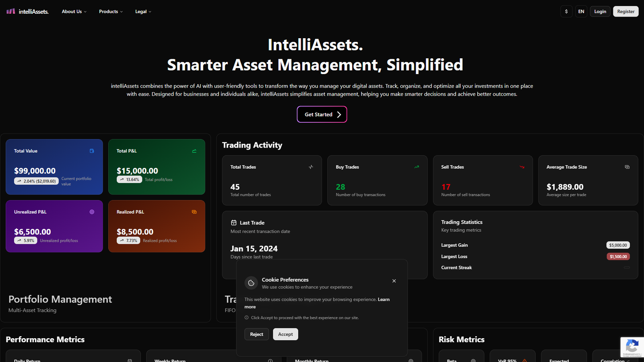This screenshot has height=362, width=644.
Task: Click the icon on Average Trade Size card
Action: 627,167
